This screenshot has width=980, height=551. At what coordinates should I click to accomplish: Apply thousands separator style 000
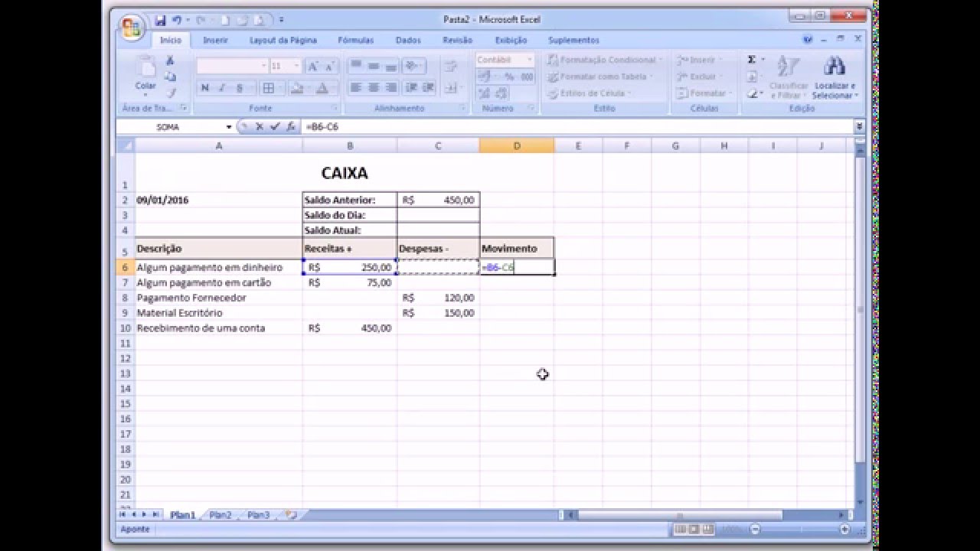pos(527,77)
